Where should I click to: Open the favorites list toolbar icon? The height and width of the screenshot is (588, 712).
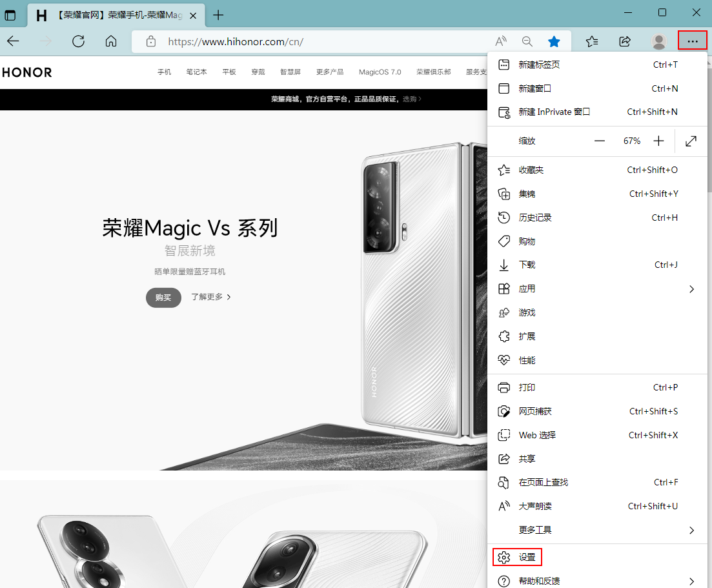point(591,41)
